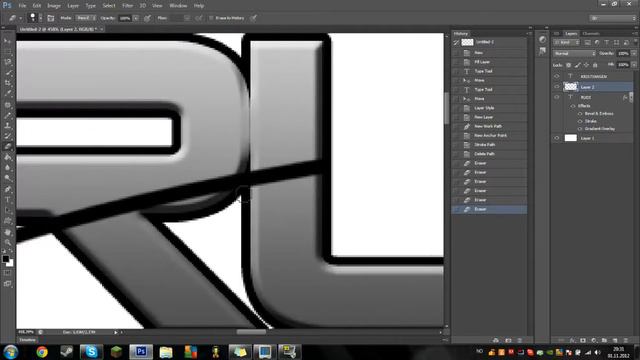
Task: Click the Layer 1 white thumbnail
Action: click(570, 138)
